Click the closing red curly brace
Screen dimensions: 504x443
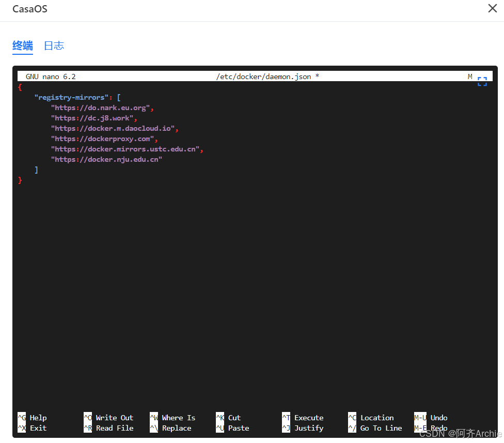point(20,180)
